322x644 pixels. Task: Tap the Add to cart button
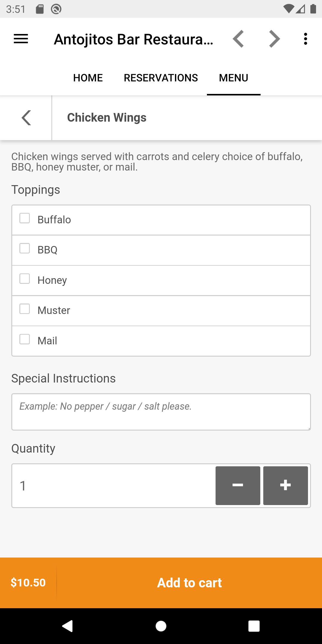click(x=189, y=583)
